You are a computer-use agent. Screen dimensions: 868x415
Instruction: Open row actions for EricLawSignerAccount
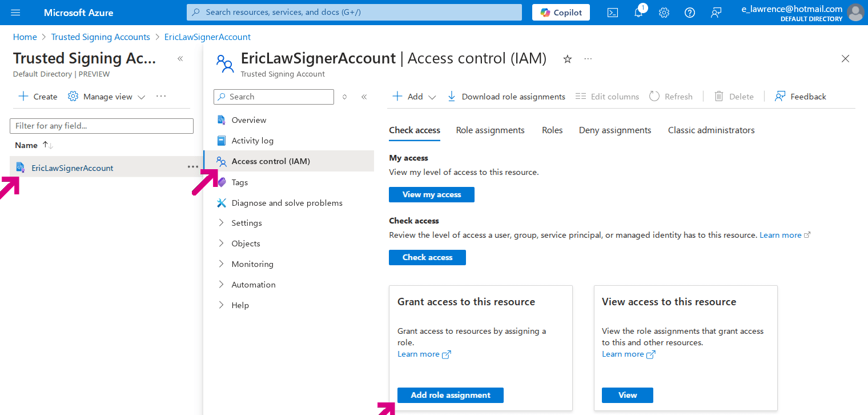click(193, 167)
